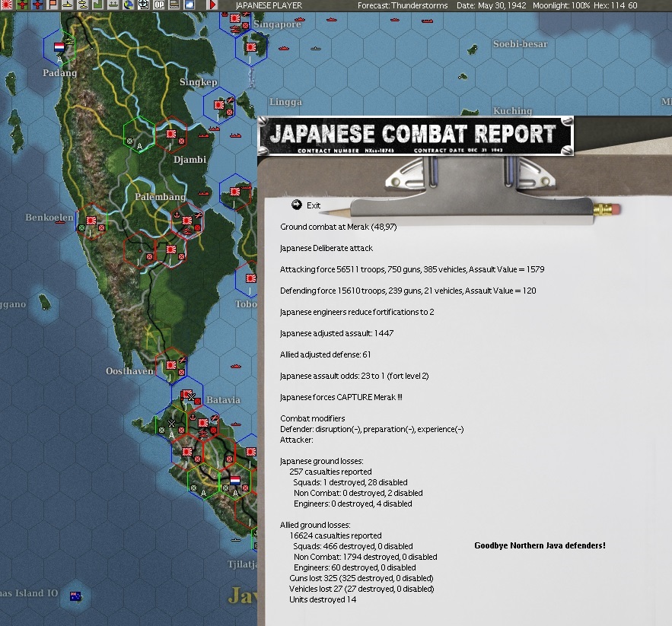Click the Date: May 30, 1942 text
The height and width of the screenshot is (626, 672).
pyautogui.click(x=491, y=5)
